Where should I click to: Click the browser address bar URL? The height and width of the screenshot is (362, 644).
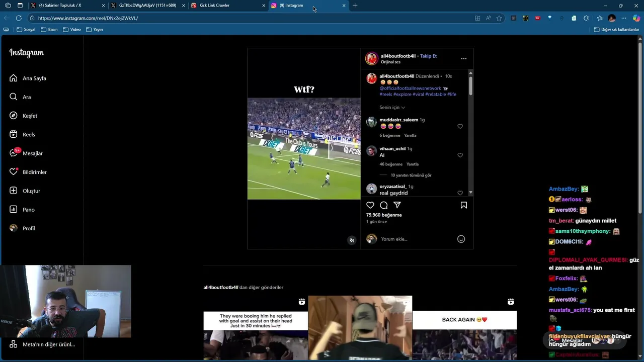pyautogui.click(x=88, y=18)
